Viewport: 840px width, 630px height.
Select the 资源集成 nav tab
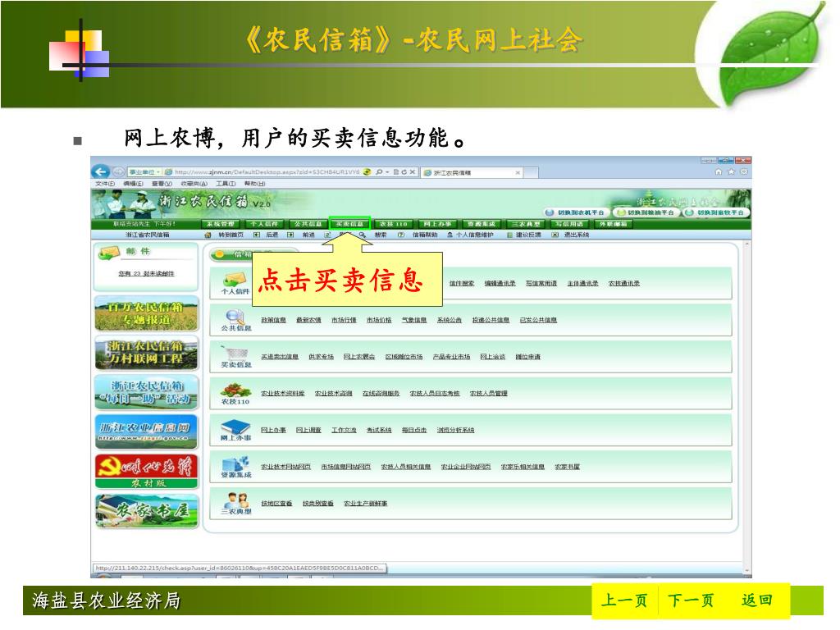click(481, 224)
